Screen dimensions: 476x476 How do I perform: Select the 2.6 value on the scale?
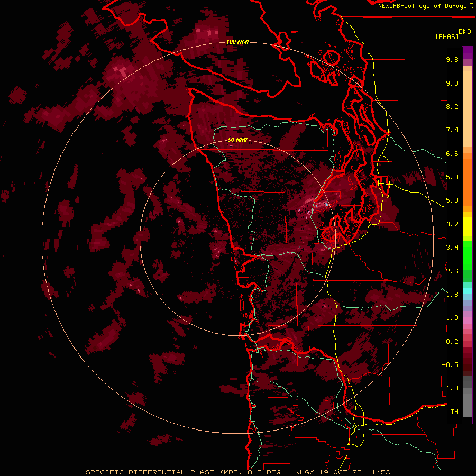(x=452, y=271)
